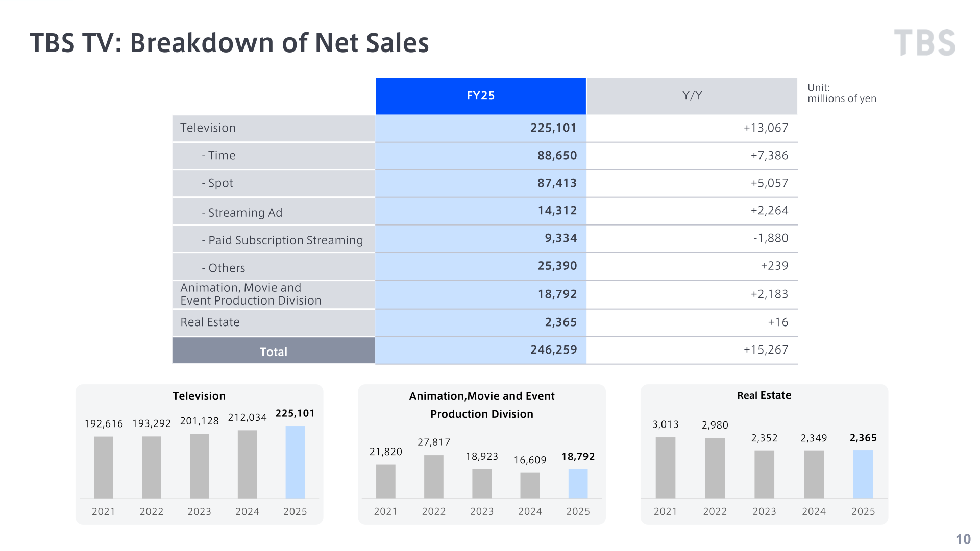Click the value 25,390
980x551 pixels.
(x=557, y=266)
